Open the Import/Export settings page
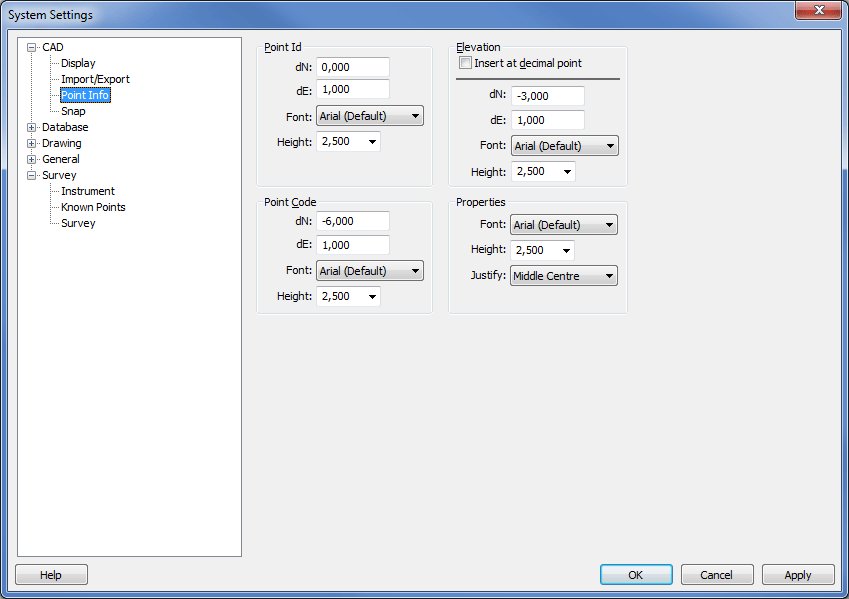The height and width of the screenshot is (599, 849). [x=95, y=79]
